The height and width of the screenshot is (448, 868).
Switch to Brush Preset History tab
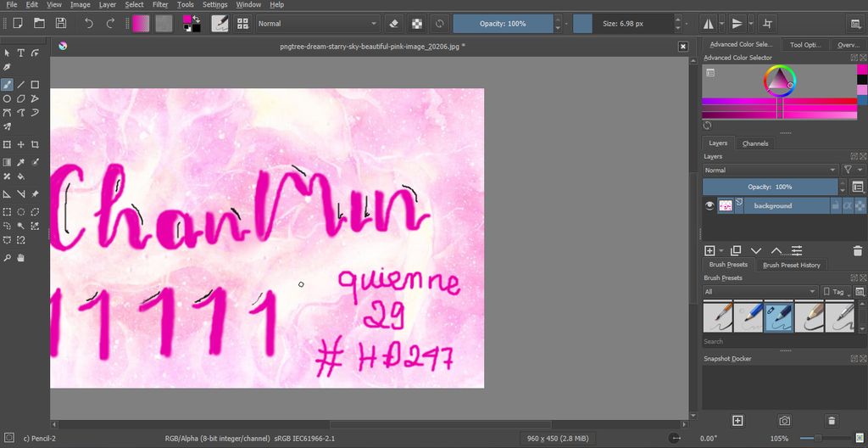click(791, 265)
